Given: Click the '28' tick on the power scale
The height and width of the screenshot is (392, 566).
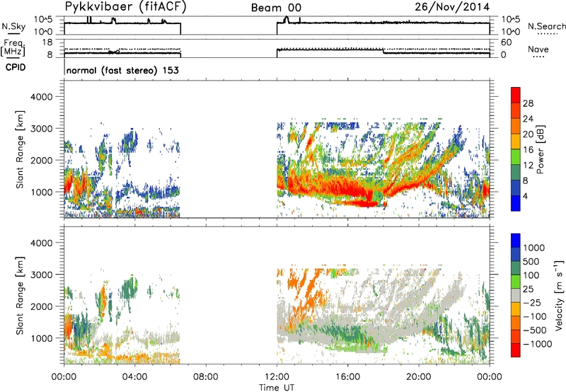Looking at the screenshot, I should (528, 103).
